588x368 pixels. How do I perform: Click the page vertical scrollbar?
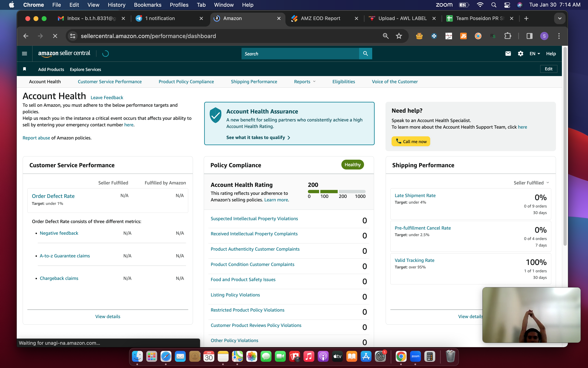click(x=565, y=146)
